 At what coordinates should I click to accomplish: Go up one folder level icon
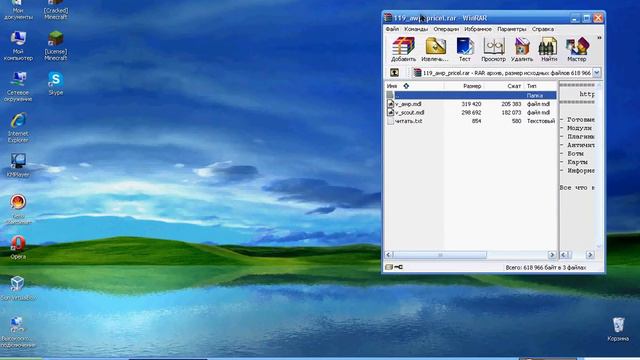394,73
